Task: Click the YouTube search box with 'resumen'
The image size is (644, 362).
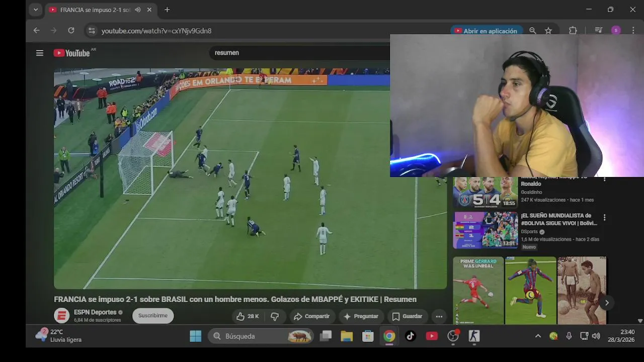Action: [x=299, y=53]
